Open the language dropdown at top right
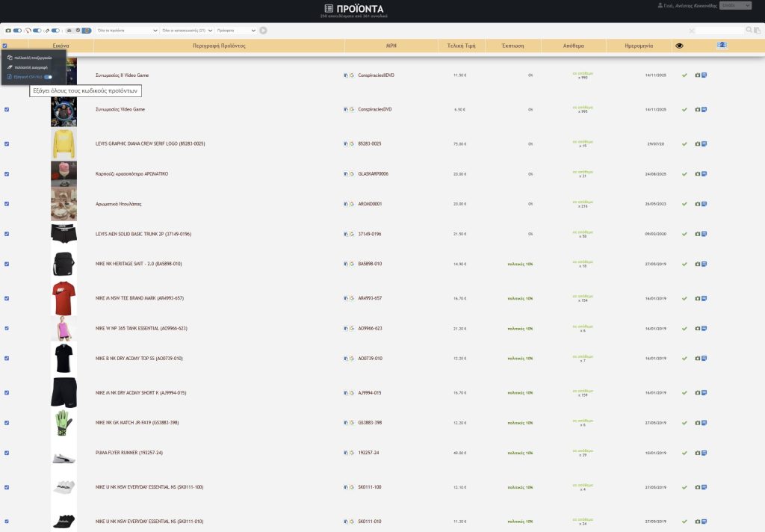The image size is (765, 532). 735,6
